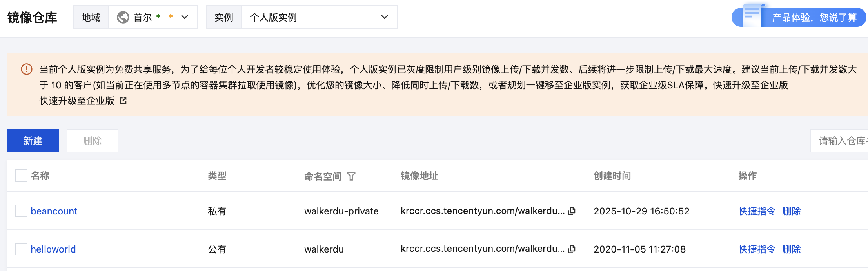The height and width of the screenshot is (271, 868).
Task: Open the beancount repository link
Action: pyautogui.click(x=54, y=211)
